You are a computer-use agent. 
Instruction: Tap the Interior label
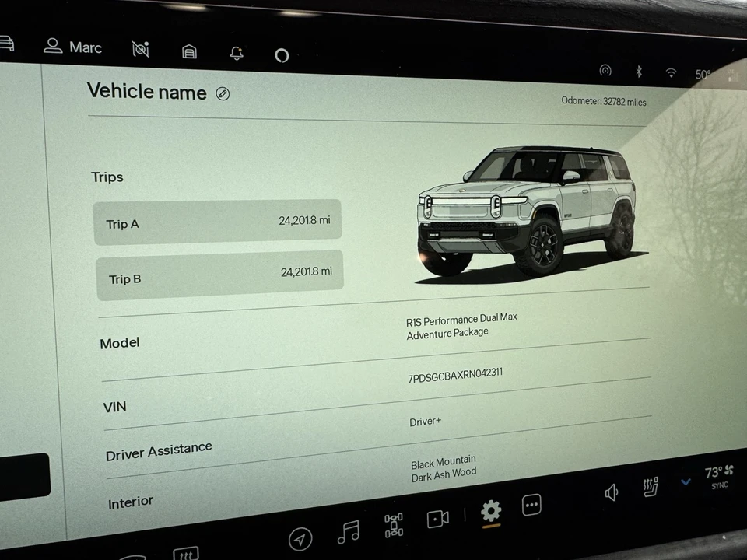131,502
